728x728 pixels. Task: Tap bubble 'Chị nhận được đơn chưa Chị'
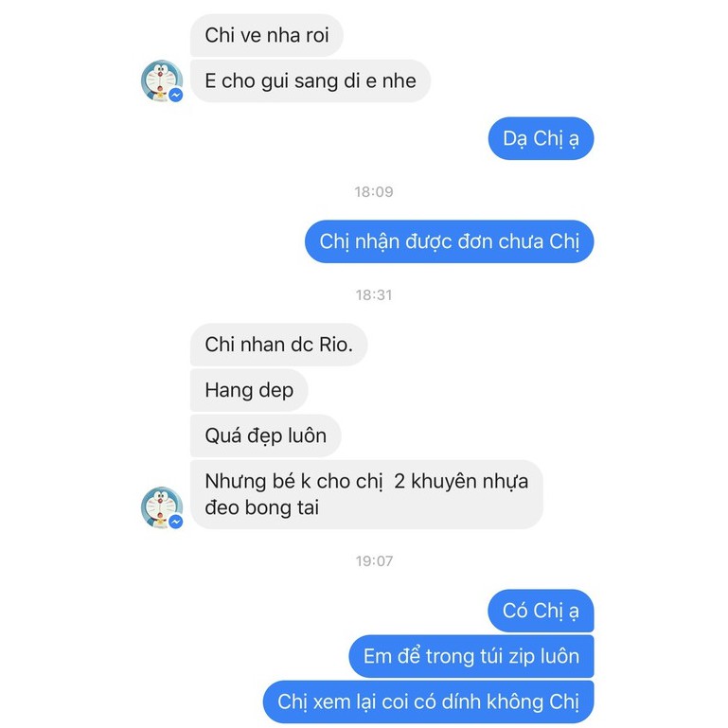click(x=449, y=241)
